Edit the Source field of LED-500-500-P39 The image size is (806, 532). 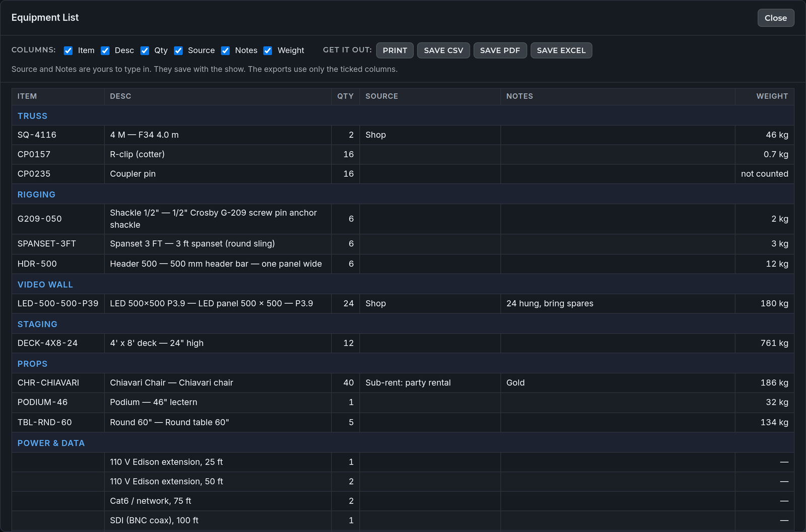[x=430, y=304]
